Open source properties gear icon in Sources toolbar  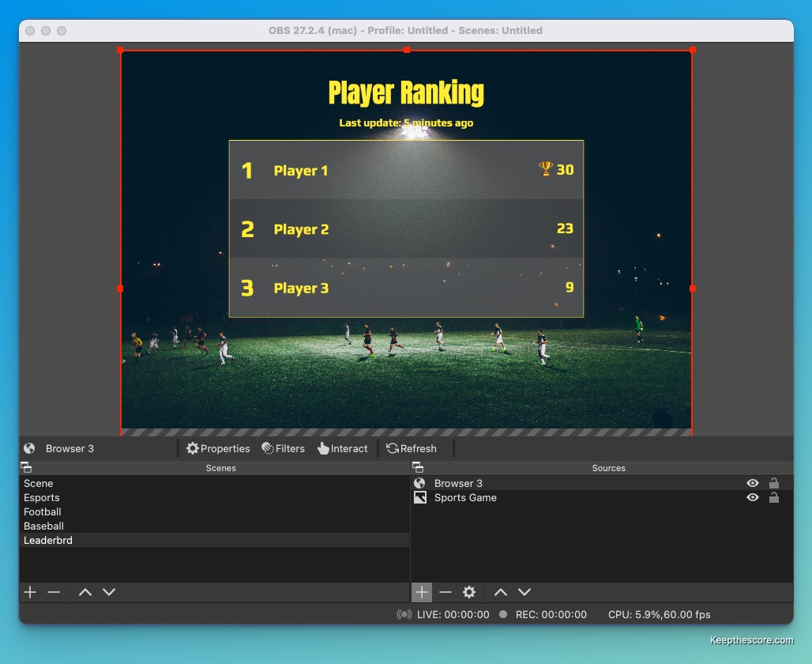[x=469, y=592]
